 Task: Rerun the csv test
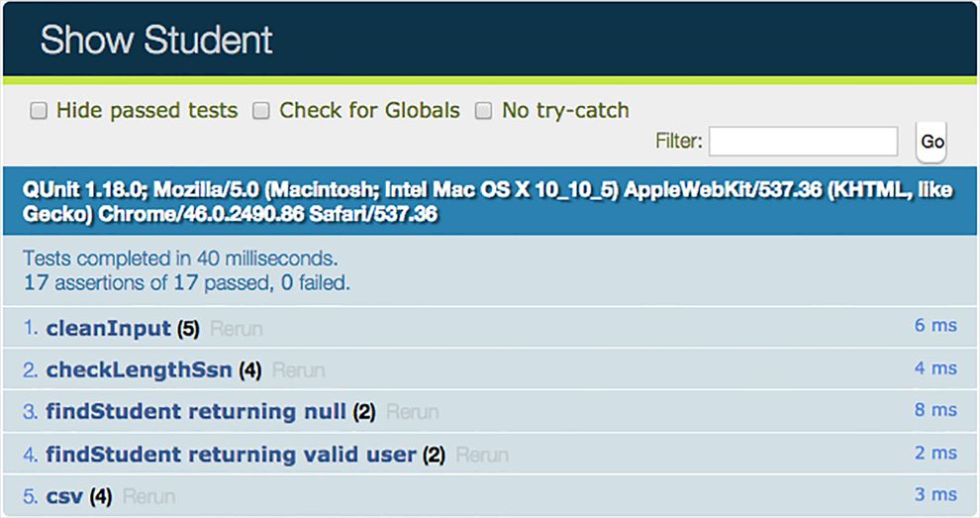point(148,497)
